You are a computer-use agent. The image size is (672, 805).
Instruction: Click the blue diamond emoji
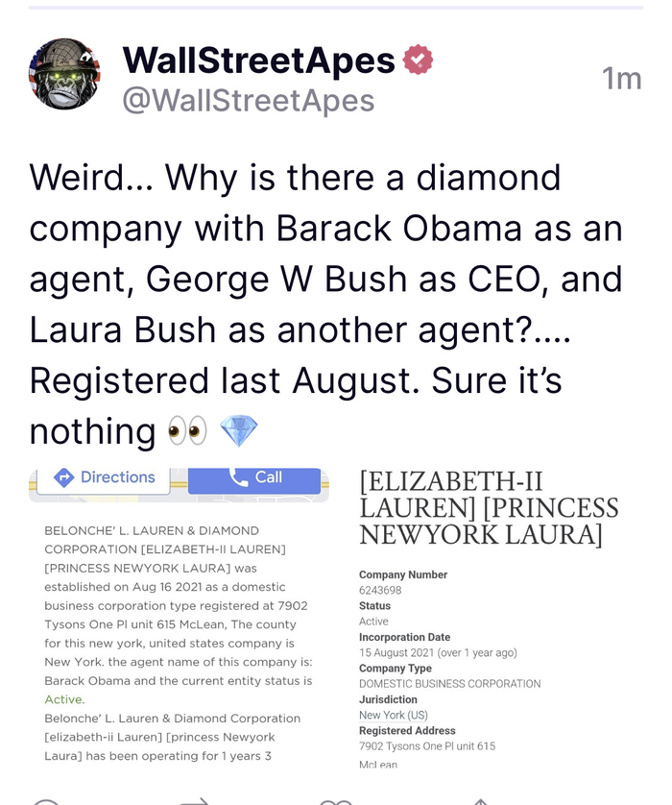(x=239, y=431)
